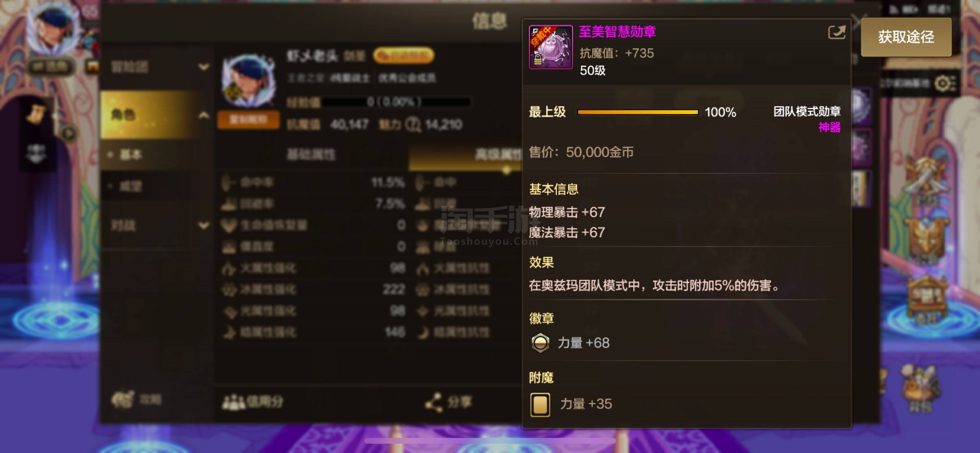The width and height of the screenshot is (980, 453).
Task: Click the 力量 +68 emblem icon
Action: point(540,343)
